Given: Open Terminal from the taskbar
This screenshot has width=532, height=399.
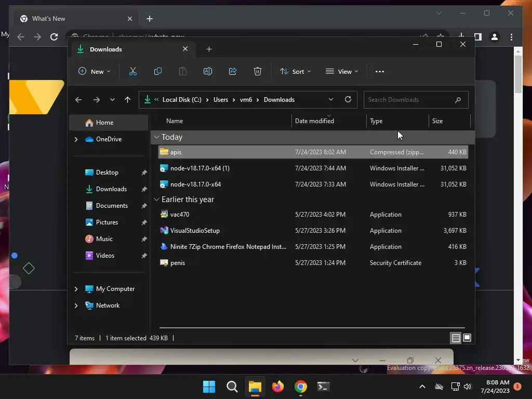Looking at the screenshot, I should pos(323,387).
